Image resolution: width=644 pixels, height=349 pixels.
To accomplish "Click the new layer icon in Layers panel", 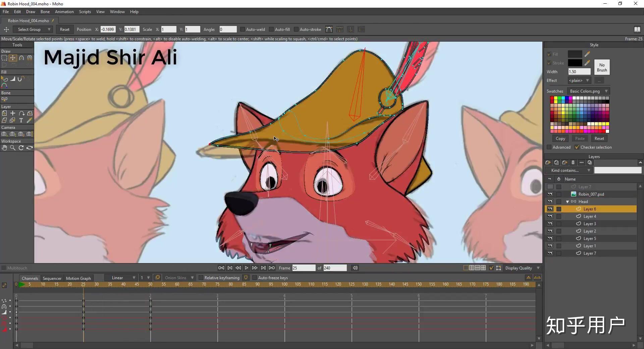I will pos(548,162).
